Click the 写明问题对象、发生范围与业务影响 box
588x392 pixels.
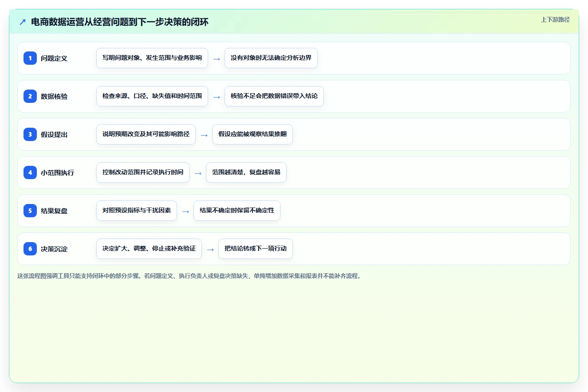[x=152, y=58]
